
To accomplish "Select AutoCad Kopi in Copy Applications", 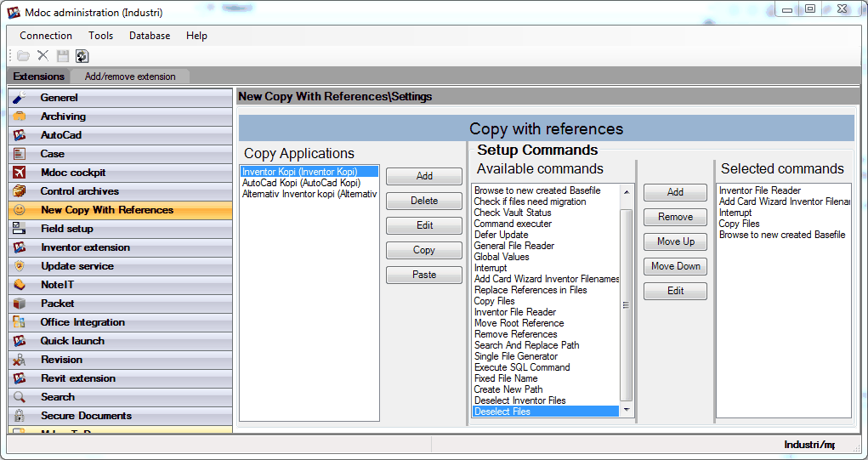I will pos(301,183).
